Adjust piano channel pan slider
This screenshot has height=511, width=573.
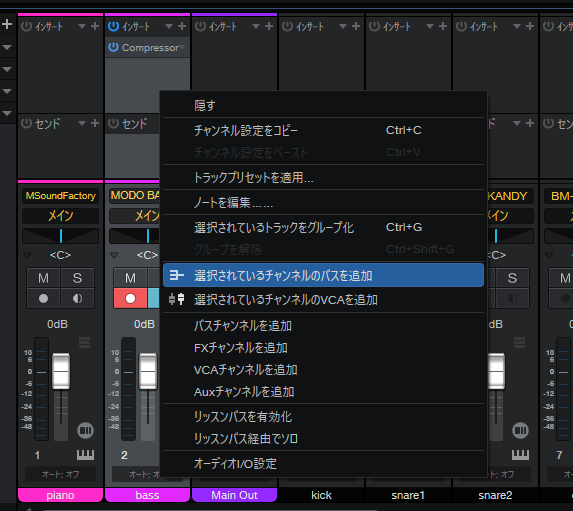pyautogui.click(x=61, y=236)
